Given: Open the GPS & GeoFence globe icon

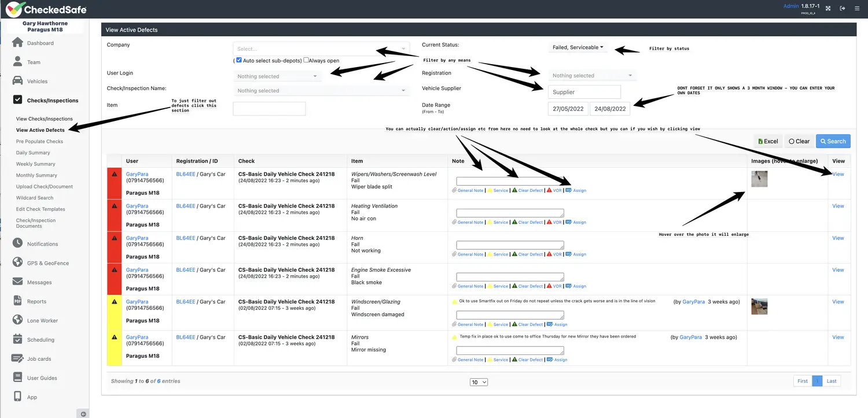Looking at the screenshot, I should point(17,262).
